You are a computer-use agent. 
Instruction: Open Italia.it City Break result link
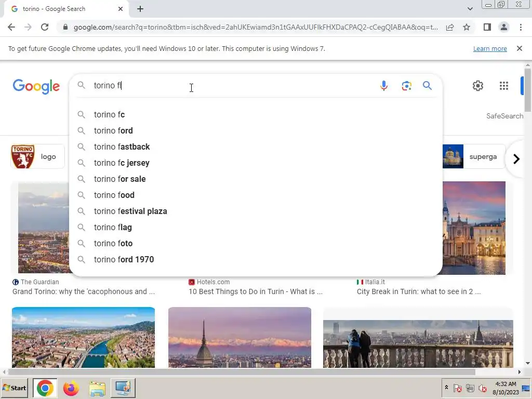[x=419, y=291]
